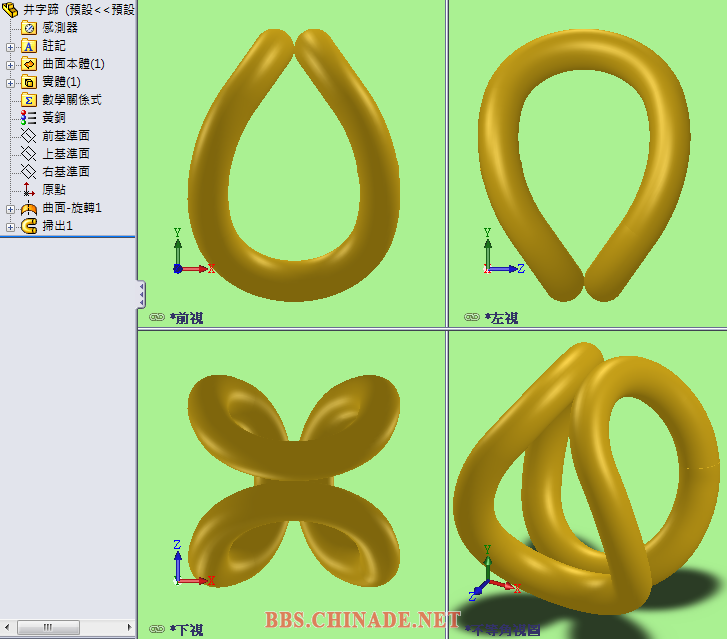Click the 數學關係式 equations icon

tap(29, 100)
